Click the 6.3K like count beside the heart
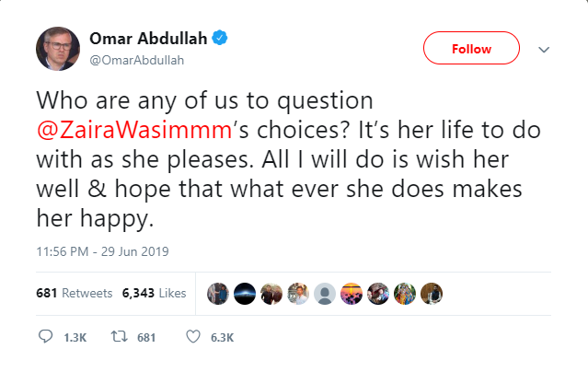The height and width of the screenshot is (372, 588). click(223, 338)
